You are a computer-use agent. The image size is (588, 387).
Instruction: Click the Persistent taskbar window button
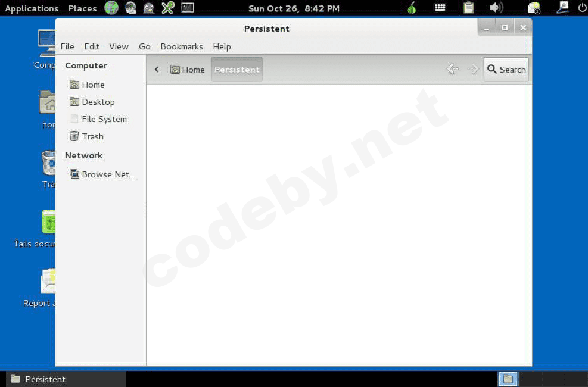click(x=66, y=379)
